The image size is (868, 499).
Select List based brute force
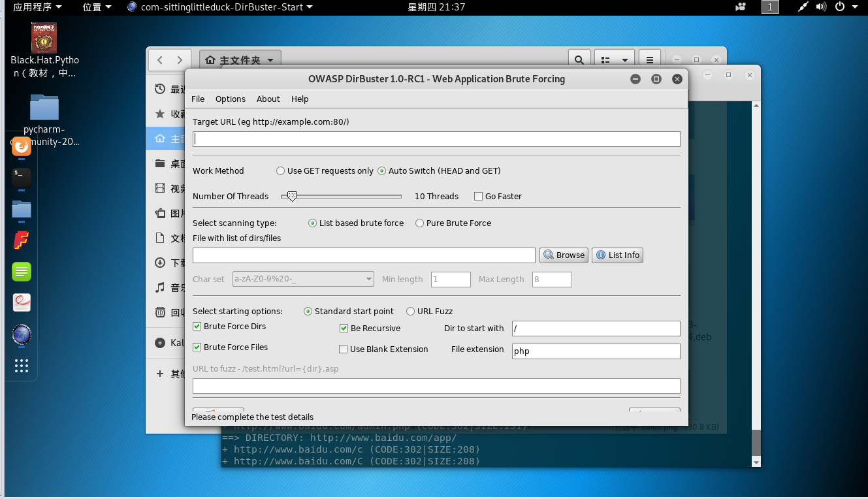click(356, 223)
